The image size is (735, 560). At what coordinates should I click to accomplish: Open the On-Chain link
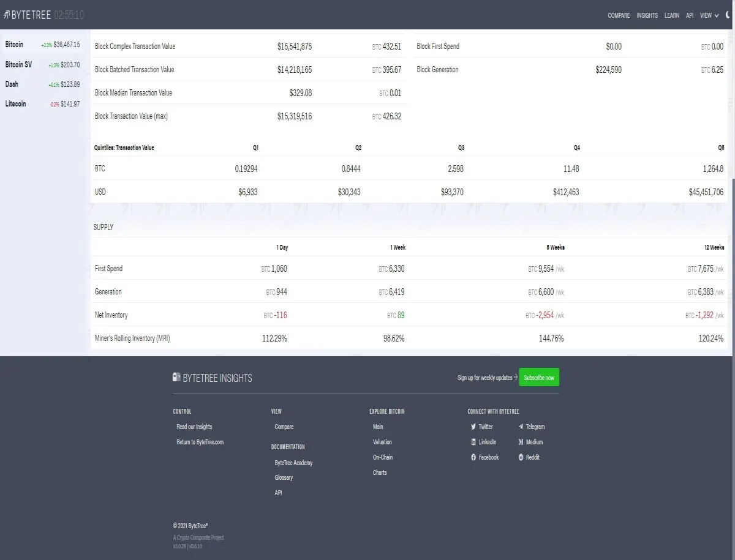(383, 457)
